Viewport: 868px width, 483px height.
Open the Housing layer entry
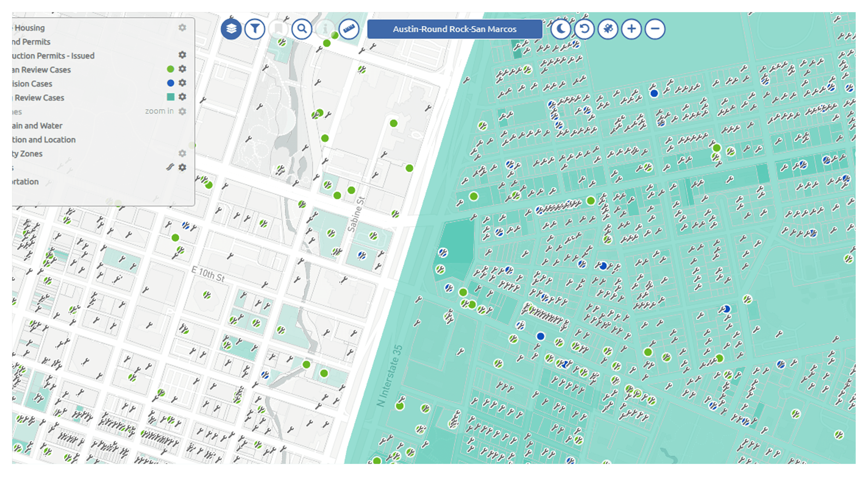point(30,28)
